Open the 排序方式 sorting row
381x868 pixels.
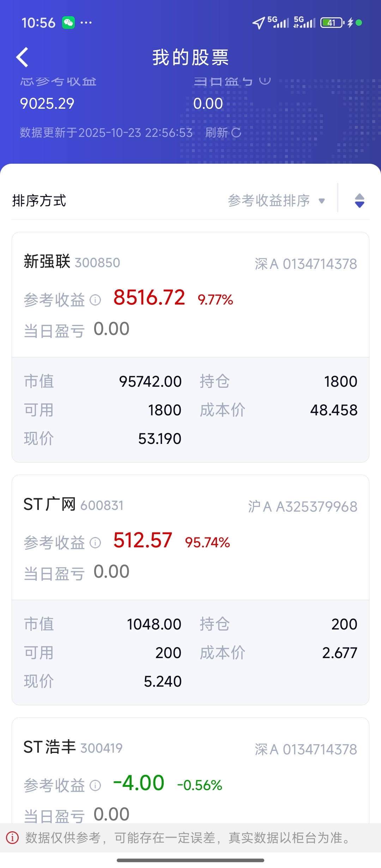pyautogui.click(x=190, y=201)
